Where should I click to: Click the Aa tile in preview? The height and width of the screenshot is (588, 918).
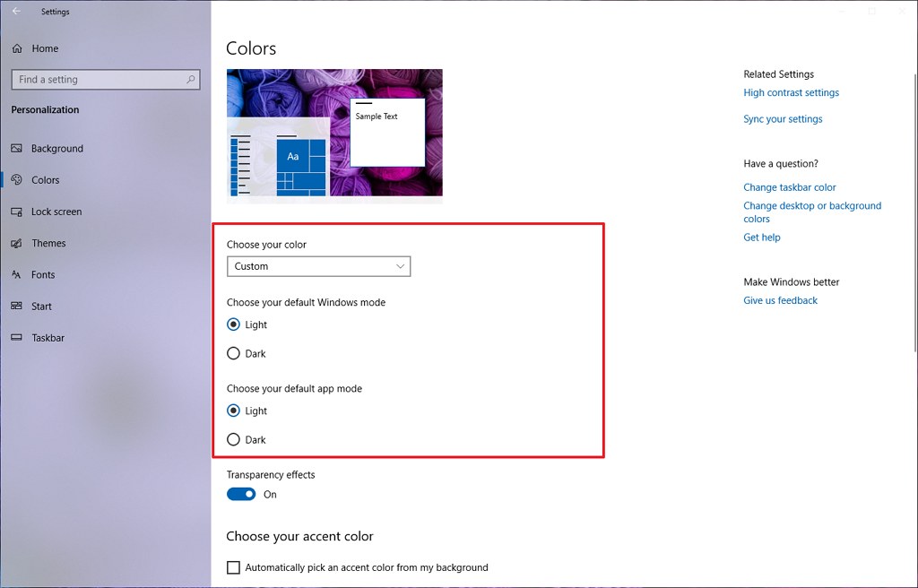click(x=293, y=156)
